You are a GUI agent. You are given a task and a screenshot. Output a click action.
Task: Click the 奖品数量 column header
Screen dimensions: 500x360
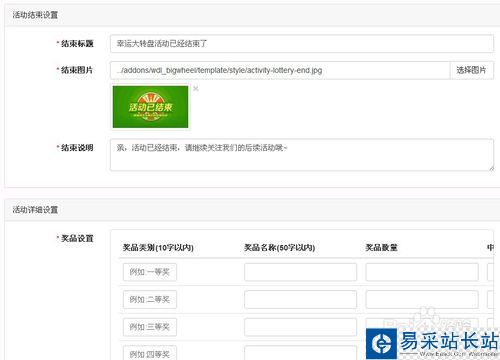click(x=381, y=248)
